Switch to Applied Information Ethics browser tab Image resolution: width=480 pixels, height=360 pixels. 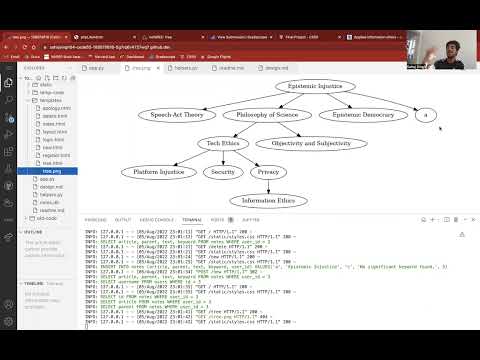(x=375, y=37)
